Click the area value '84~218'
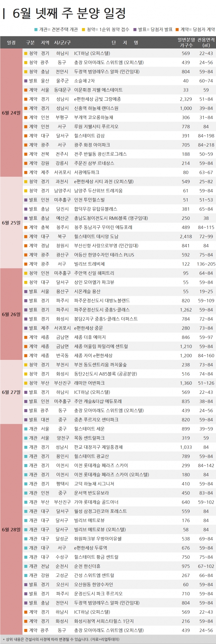The height and width of the screenshot is (644, 216). point(206,145)
